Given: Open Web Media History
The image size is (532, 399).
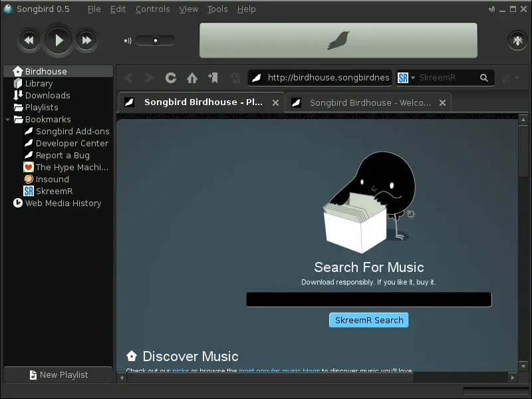Looking at the screenshot, I should click(x=57, y=203).
